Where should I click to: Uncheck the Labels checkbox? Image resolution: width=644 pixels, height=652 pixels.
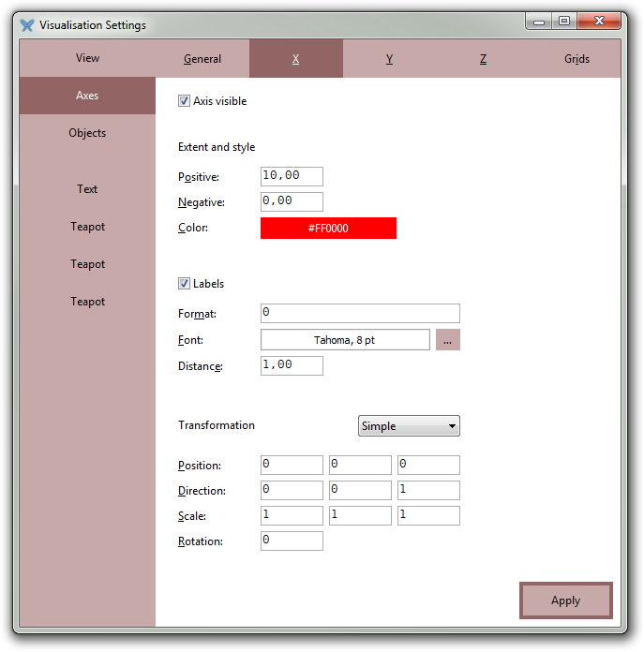click(x=185, y=284)
